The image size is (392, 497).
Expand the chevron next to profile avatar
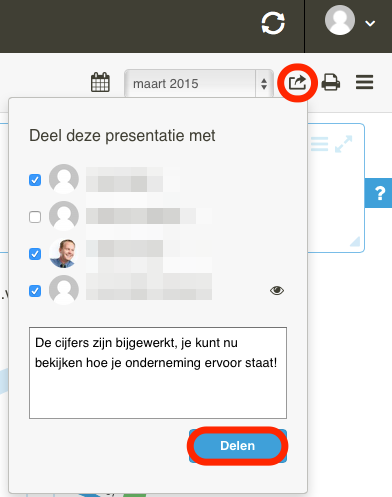(370, 23)
